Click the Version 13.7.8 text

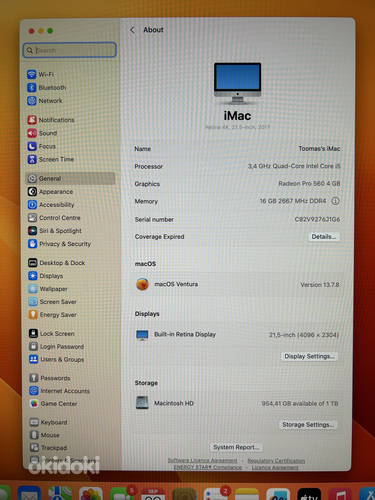click(320, 285)
